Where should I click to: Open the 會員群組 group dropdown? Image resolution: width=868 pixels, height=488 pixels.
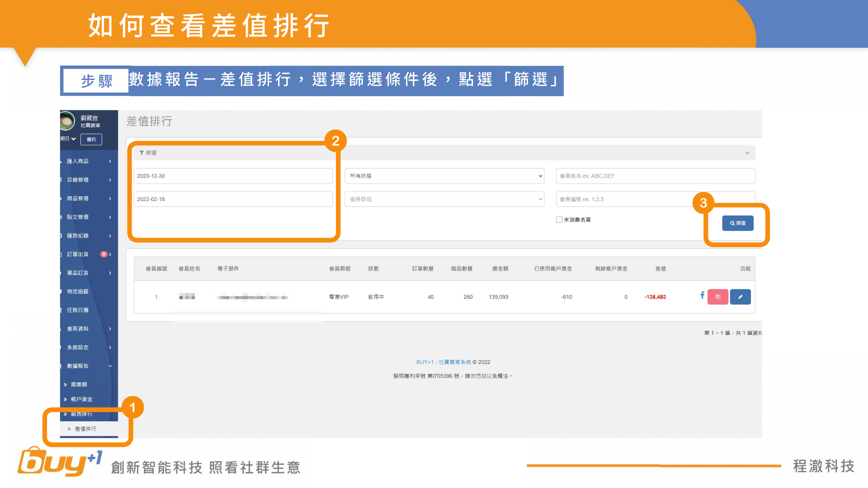coord(444,199)
